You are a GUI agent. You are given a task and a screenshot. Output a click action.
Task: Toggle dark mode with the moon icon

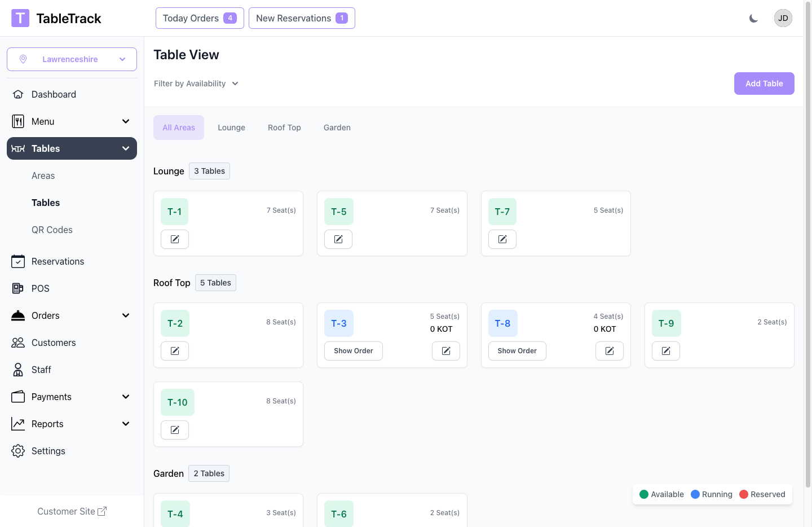click(x=753, y=19)
